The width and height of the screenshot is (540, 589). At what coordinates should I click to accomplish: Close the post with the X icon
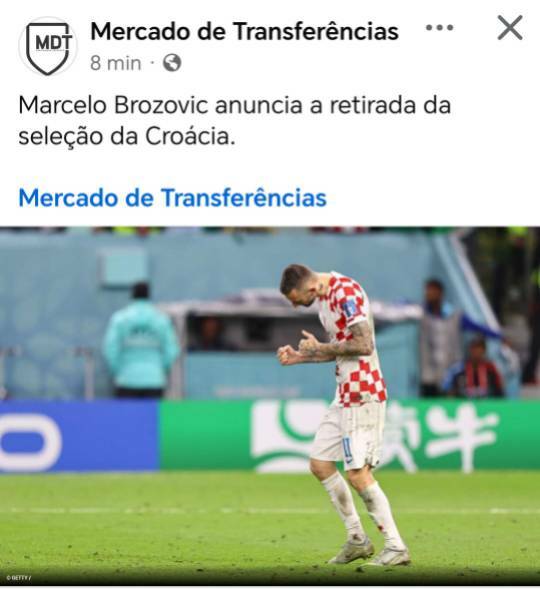click(510, 27)
